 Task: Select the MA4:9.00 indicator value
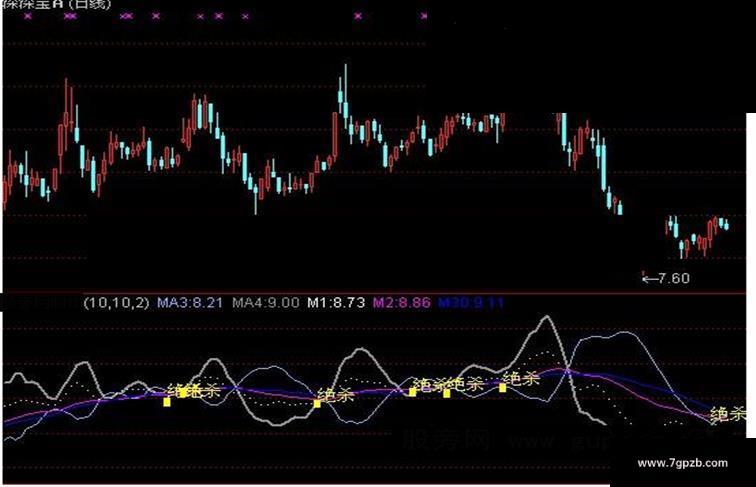266,303
